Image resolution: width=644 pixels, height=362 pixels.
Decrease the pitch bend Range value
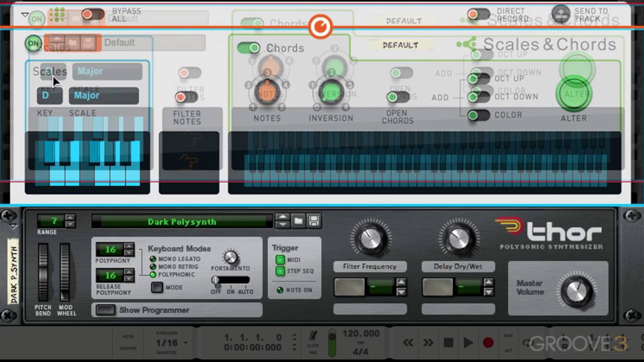tap(70, 224)
